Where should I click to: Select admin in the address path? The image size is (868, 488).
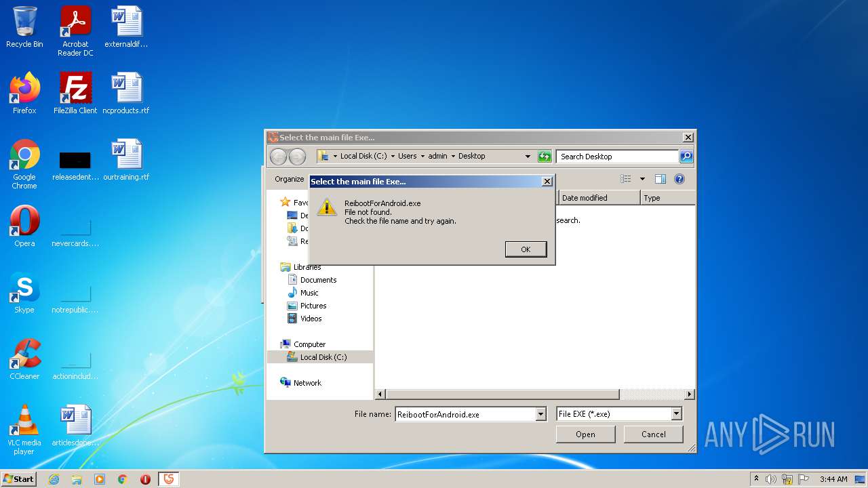(437, 156)
